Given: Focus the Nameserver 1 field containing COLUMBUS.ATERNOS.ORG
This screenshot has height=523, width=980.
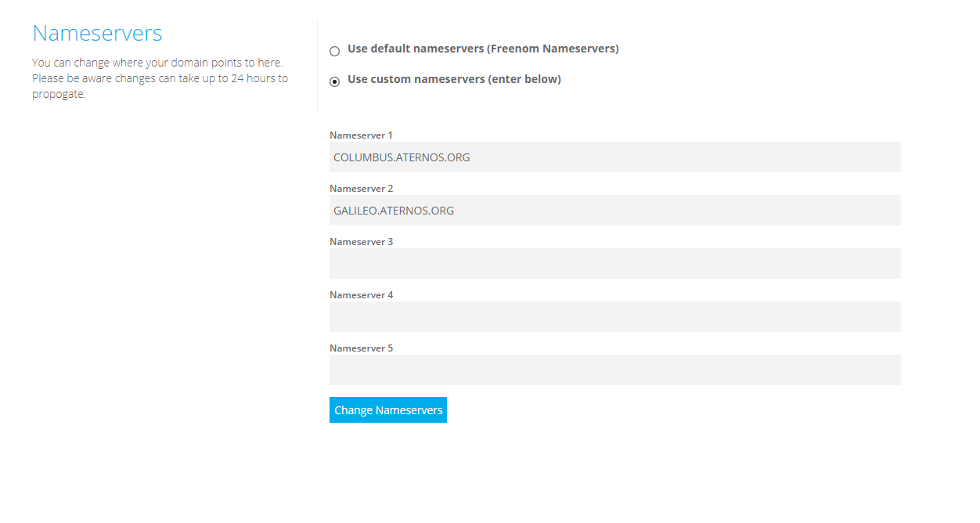Looking at the screenshot, I should (614, 157).
